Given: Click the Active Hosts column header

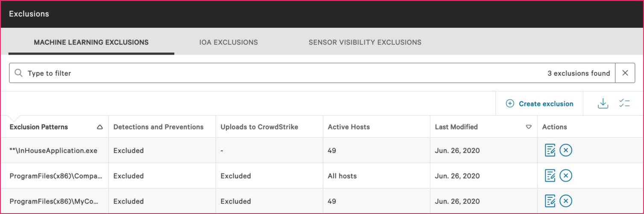Looking at the screenshot, I should (x=349, y=127).
